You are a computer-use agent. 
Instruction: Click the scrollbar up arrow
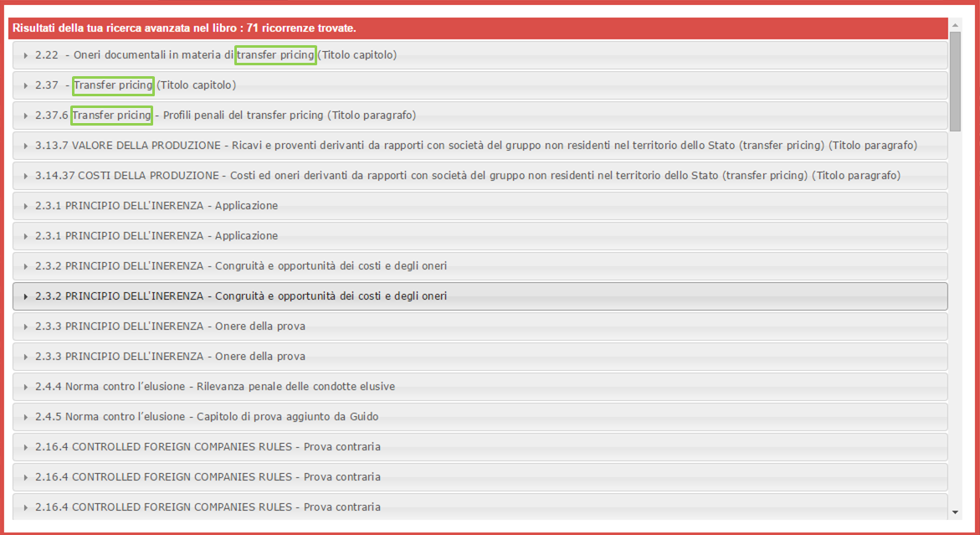point(955,24)
